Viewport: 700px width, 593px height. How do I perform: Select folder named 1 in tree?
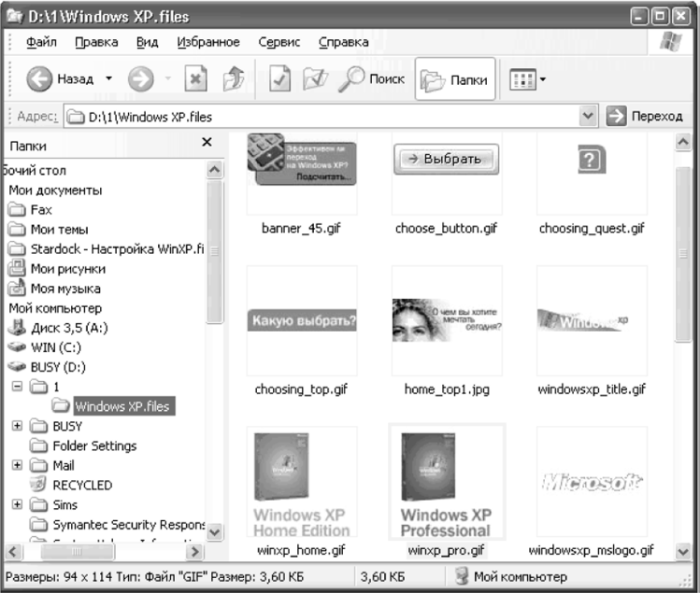coord(44,387)
